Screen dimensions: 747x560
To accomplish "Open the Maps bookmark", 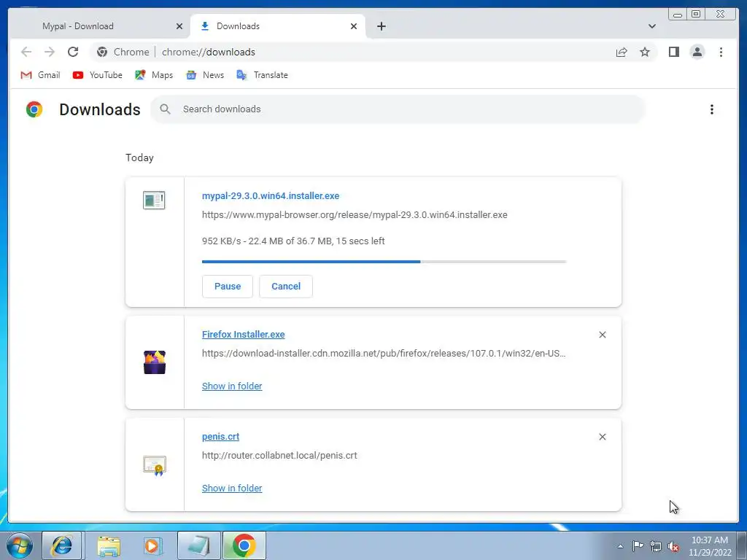I will 154,75.
